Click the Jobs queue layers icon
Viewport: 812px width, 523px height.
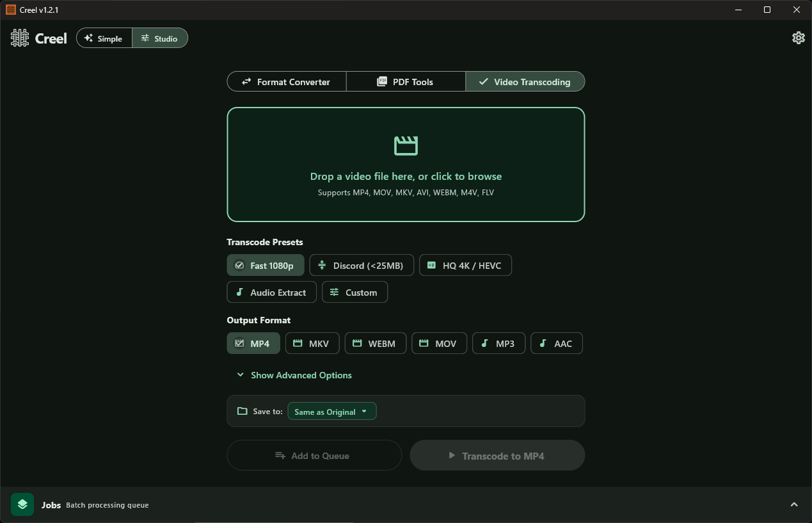tap(22, 504)
